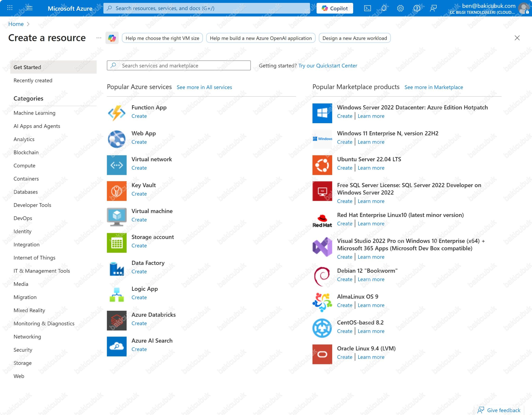
Task: Click the notifications bell icon
Action: pos(384,8)
